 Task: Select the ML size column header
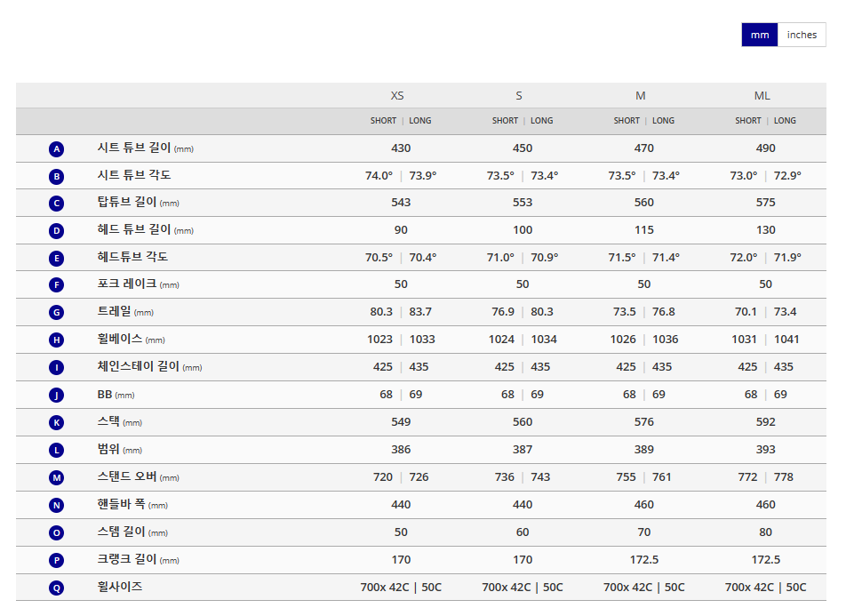pos(762,96)
